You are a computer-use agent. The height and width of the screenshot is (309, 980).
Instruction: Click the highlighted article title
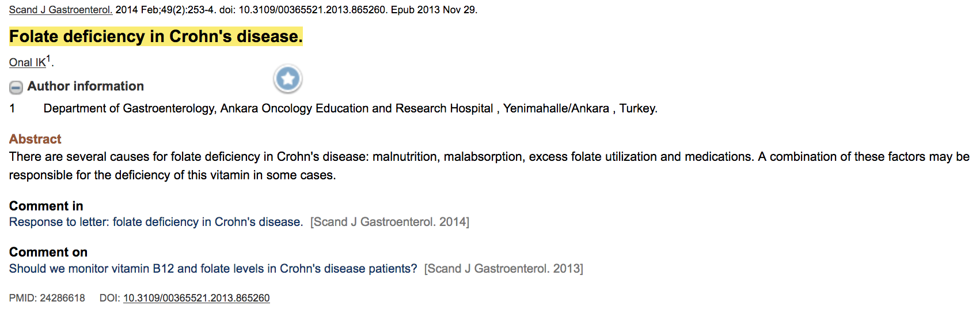point(155,37)
